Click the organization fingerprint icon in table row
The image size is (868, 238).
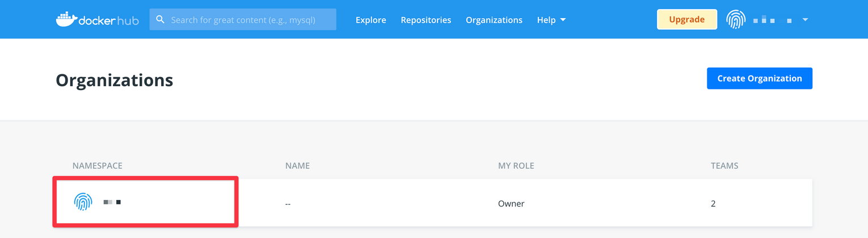point(83,202)
